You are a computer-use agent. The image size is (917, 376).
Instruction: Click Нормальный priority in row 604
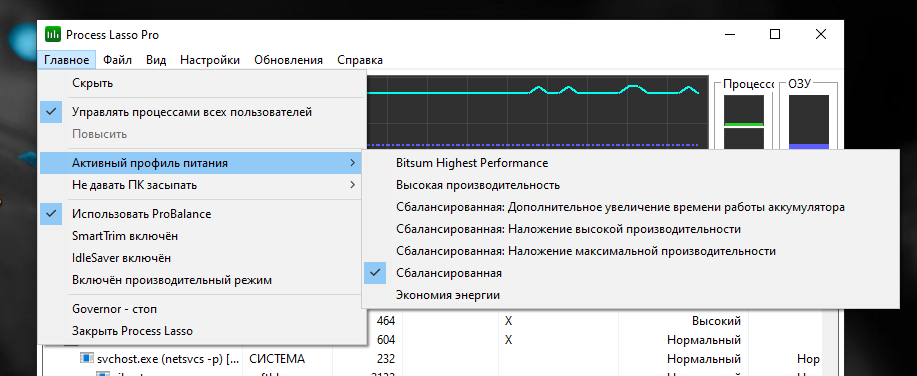point(704,340)
